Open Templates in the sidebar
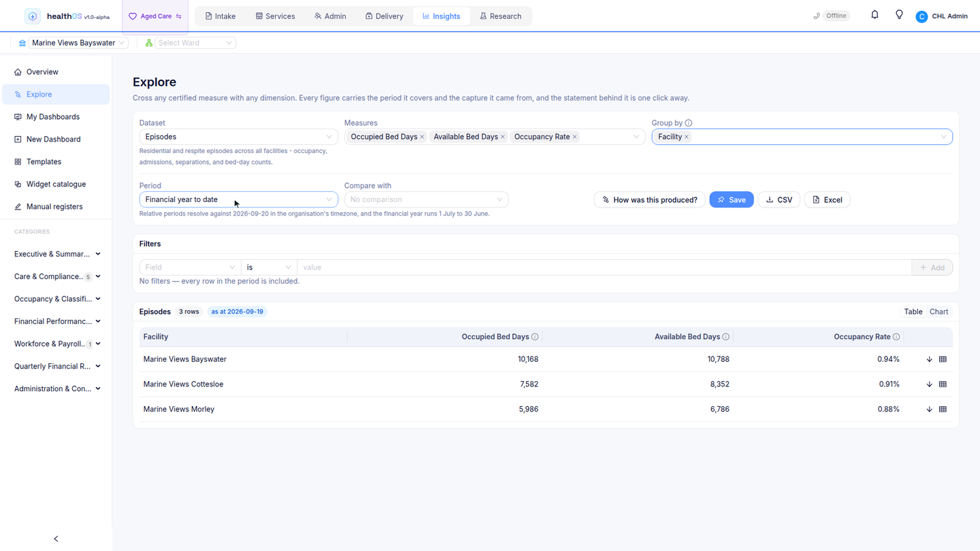 pos(56,162)
